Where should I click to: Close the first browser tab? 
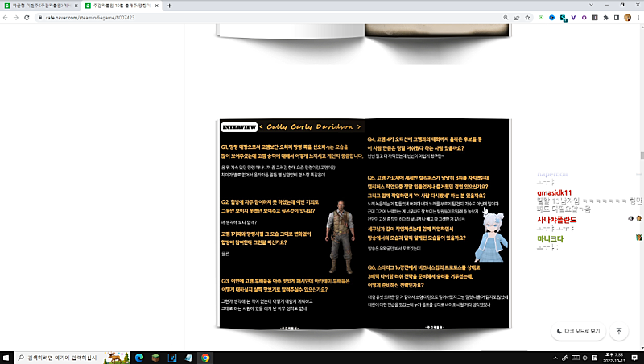pos(76,6)
